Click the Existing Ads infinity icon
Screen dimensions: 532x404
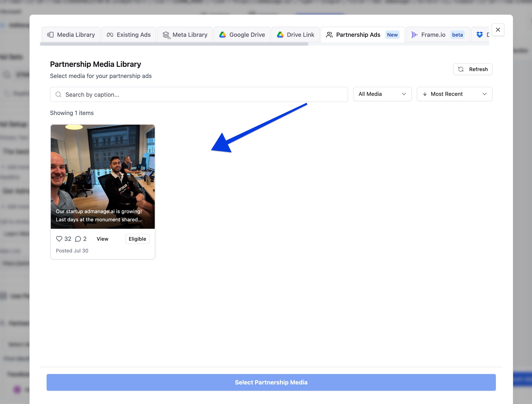pos(110,34)
